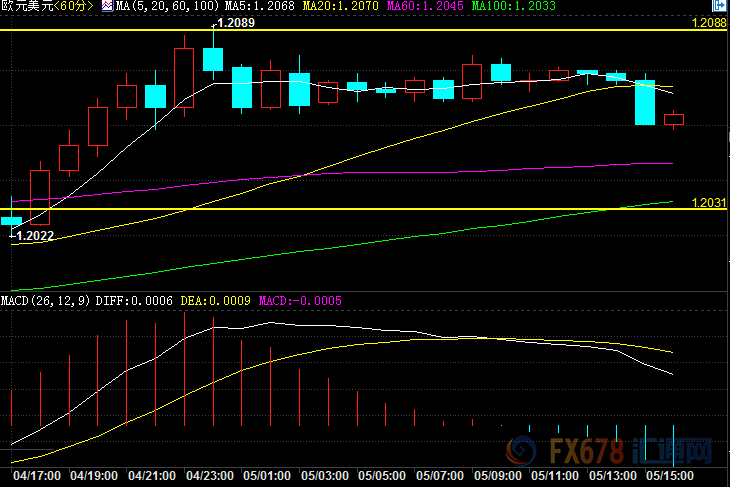Click the 05/15:00 time axis label
This screenshot has width=730, height=487.
coord(672,475)
